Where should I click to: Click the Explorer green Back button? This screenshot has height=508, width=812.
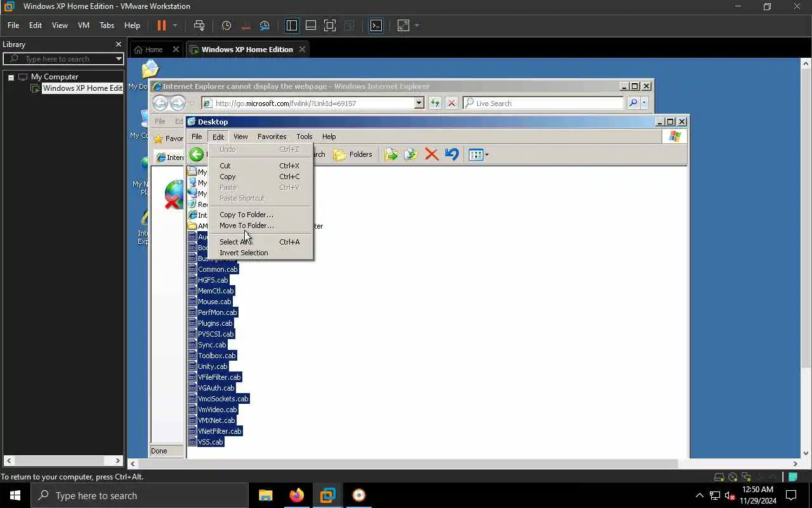coord(197,154)
